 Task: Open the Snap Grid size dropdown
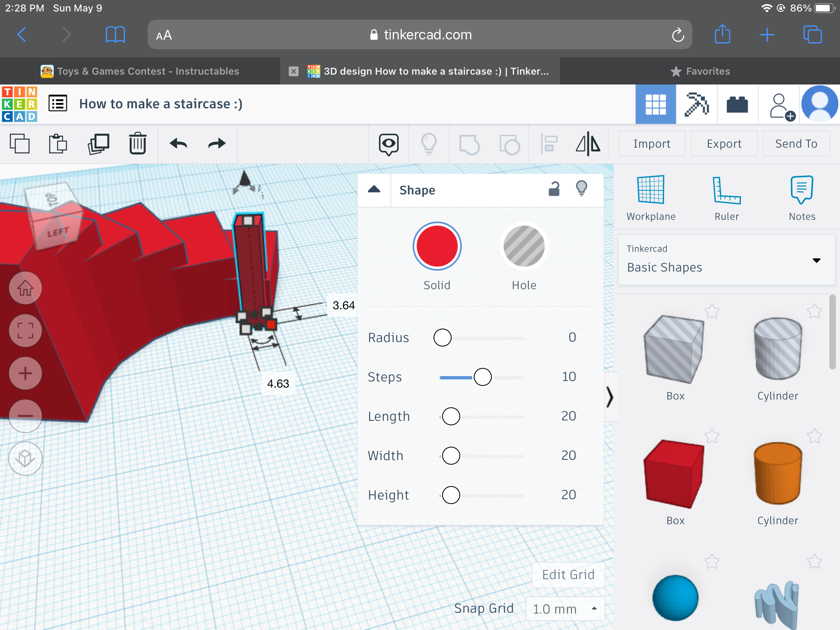tap(565, 609)
